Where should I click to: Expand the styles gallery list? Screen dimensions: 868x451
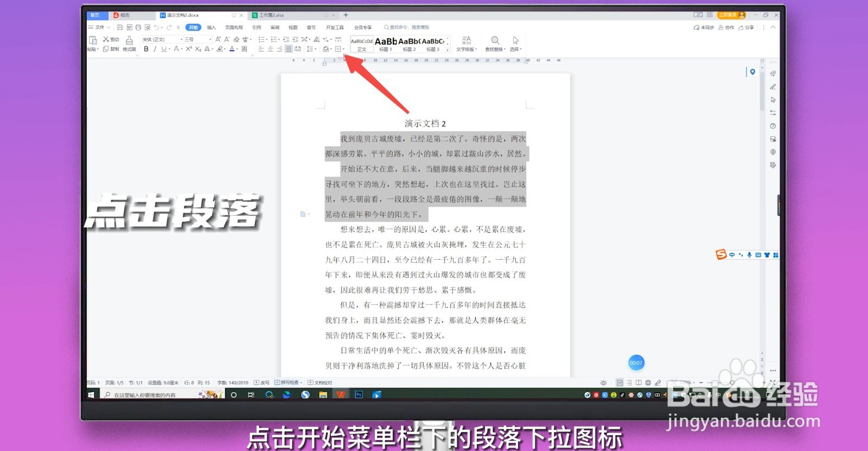(x=448, y=49)
